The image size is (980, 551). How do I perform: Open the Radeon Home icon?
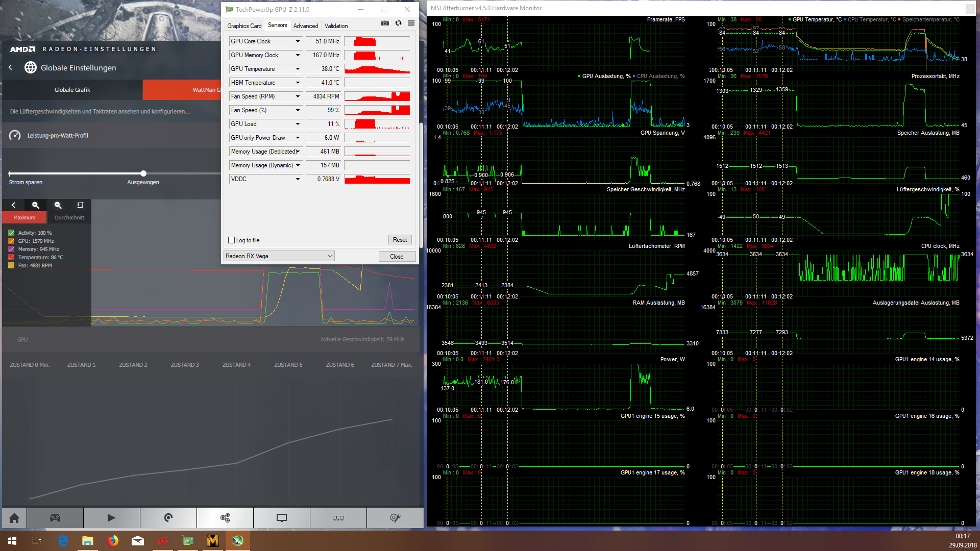(14, 518)
